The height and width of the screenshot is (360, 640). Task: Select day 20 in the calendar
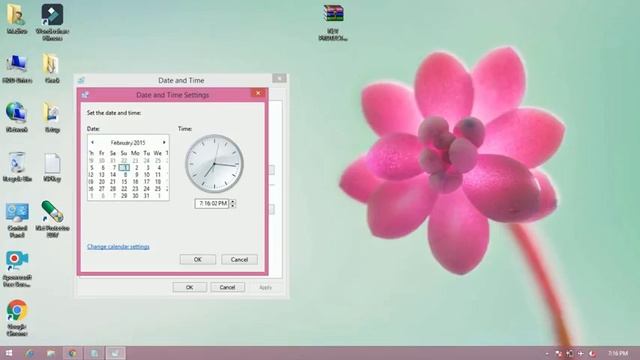coord(102,182)
